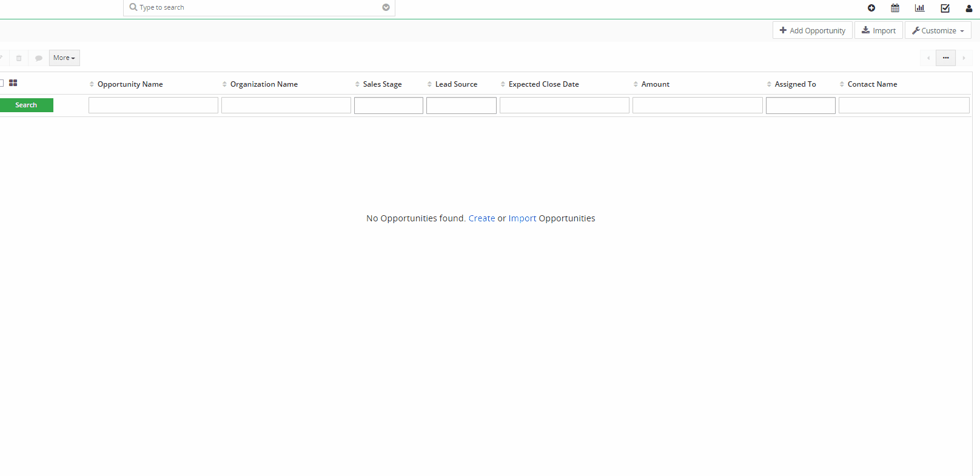Open the Tasks checkmark icon
Viewport: 980px width, 476px height.
(945, 8)
